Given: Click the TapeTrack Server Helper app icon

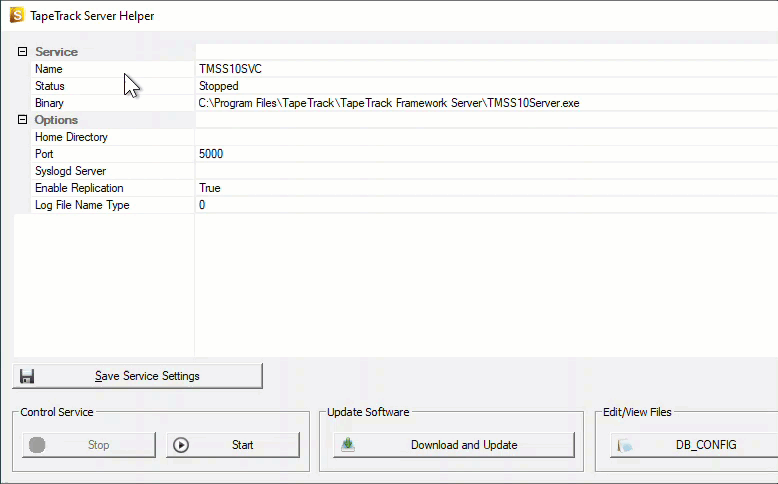Looking at the screenshot, I should click(17, 15).
